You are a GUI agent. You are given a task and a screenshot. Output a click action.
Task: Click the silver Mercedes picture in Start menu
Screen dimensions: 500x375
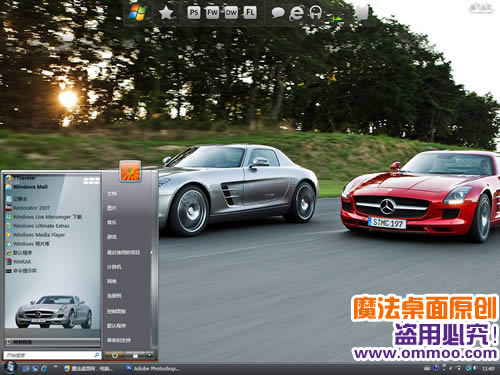[x=53, y=312]
